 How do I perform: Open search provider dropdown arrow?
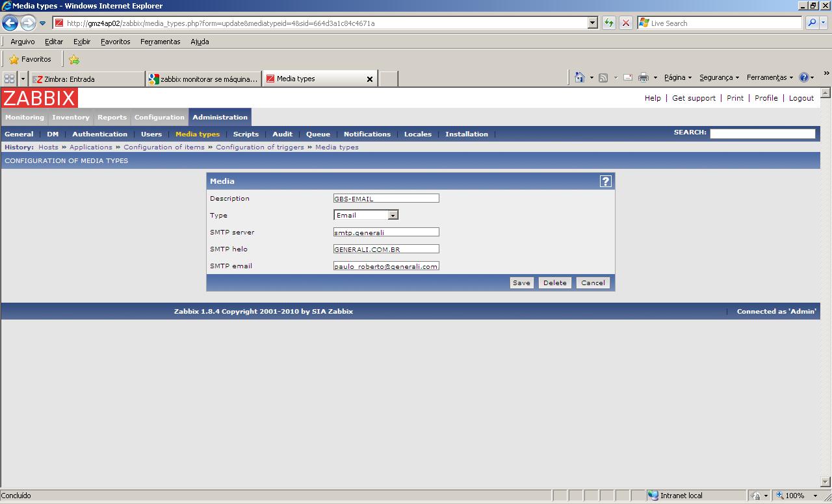click(x=824, y=23)
